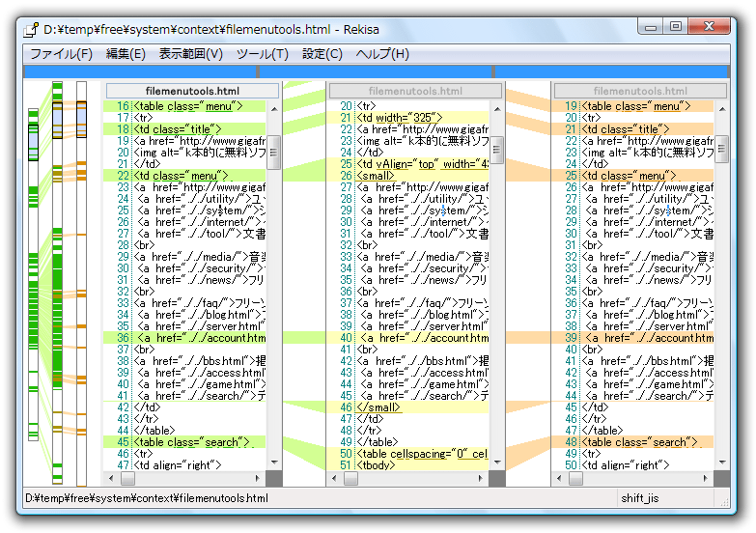
Task: Click scroll left arrow in middle pane
Action: (x=335, y=479)
